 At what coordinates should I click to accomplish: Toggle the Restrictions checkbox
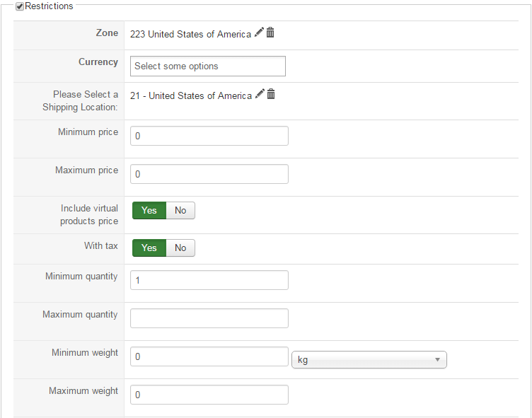tap(20, 6)
